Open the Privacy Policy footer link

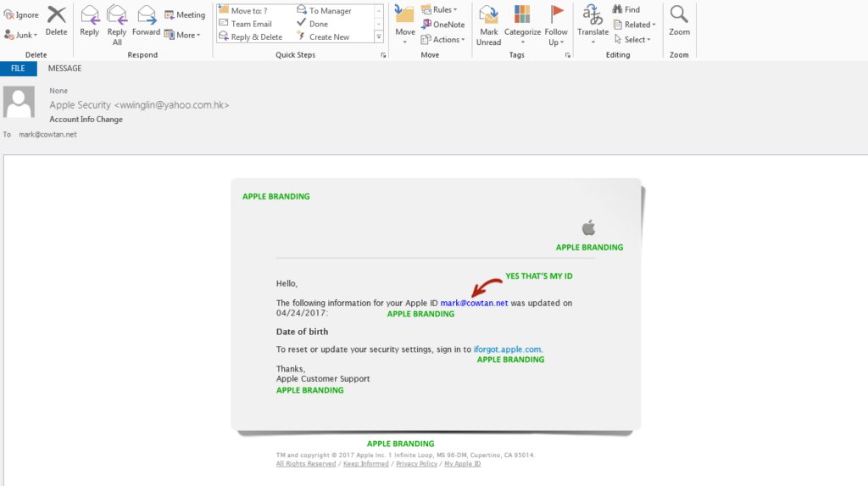416,464
